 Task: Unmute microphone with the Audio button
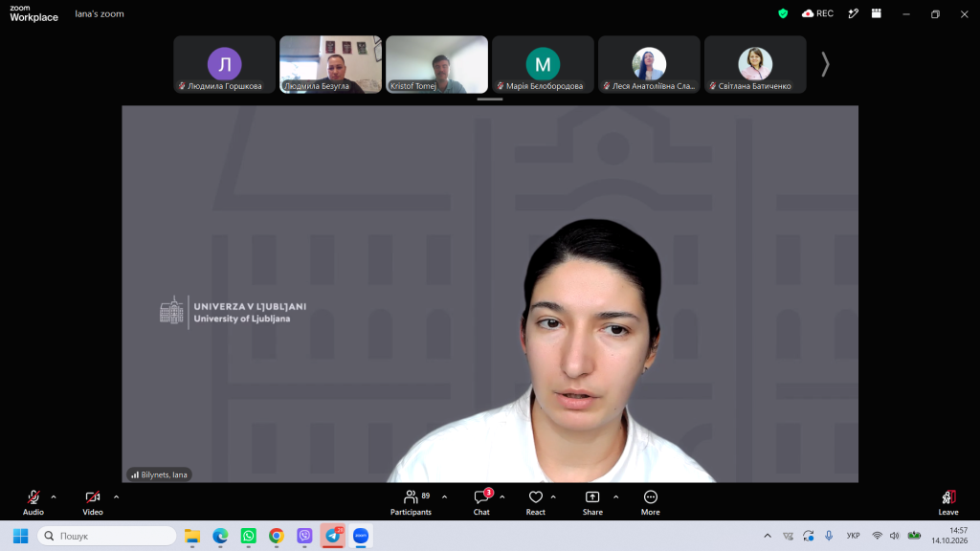click(x=33, y=502)
